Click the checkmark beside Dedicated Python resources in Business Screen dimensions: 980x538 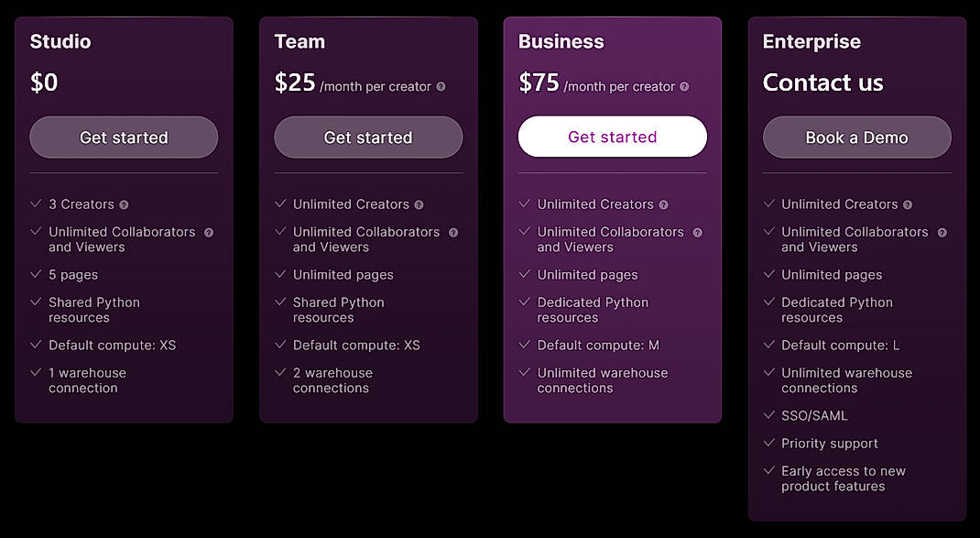[x=525, y=302]
